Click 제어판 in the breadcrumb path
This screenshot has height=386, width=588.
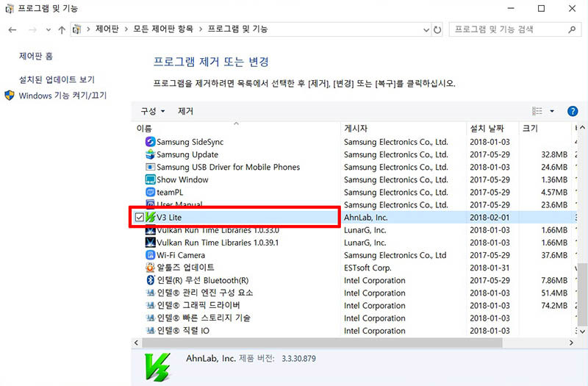point(107,29)
